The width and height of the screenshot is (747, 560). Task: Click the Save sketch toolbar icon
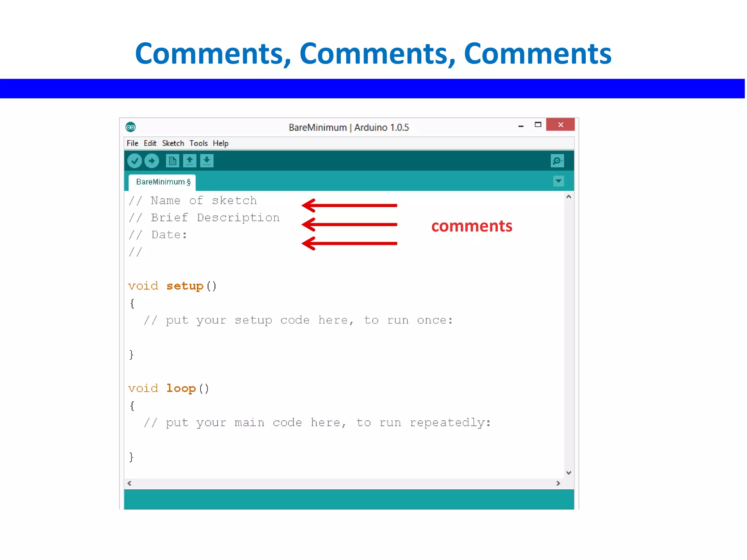[x=206, y=161]
